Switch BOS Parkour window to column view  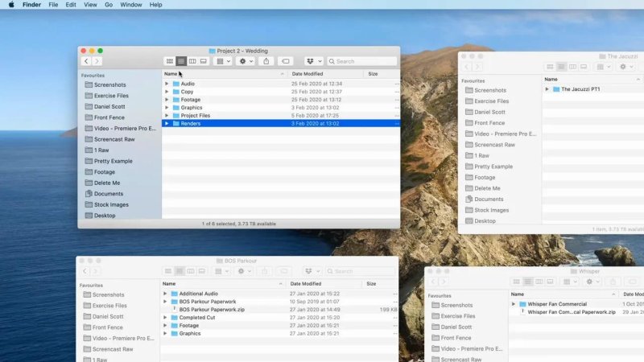click(191, 271)
